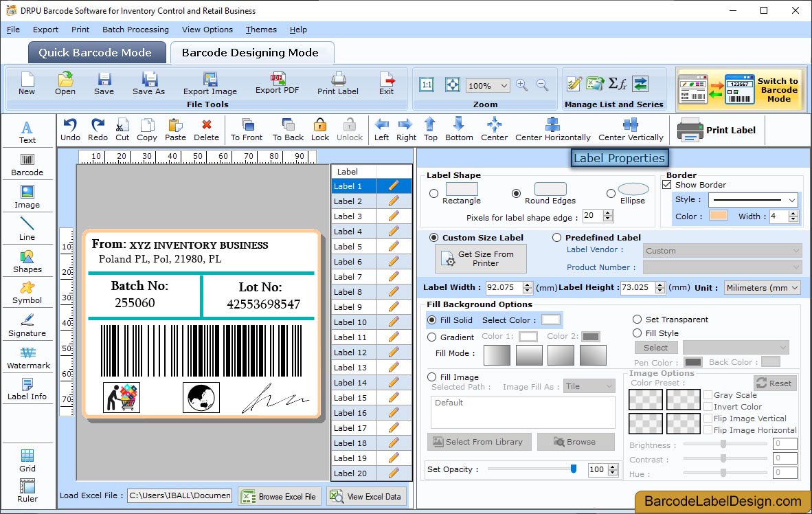The image size is (812, 514).
Task: Choose the Image tool in sidebar
Action: (27, 197)
